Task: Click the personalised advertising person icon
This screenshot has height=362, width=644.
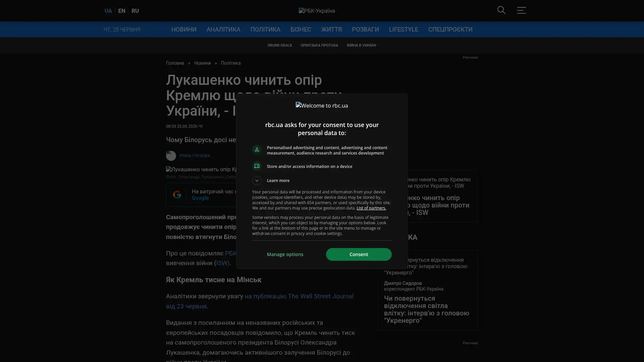Action: pyautogui.click(x=257, y=150)
